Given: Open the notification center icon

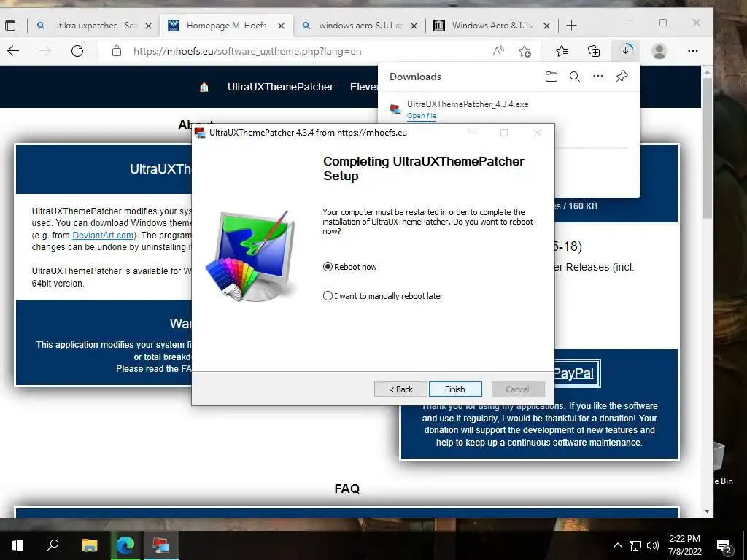Looking at the screenshot, I should [724, 546].
